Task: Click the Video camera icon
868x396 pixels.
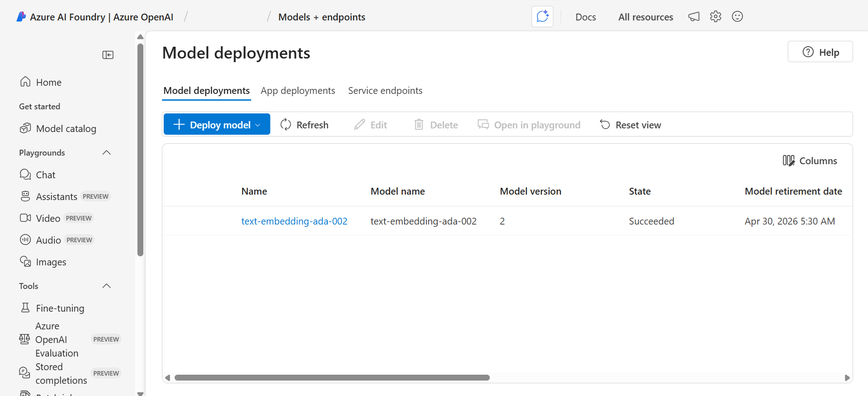Action: tap(25, 218)
